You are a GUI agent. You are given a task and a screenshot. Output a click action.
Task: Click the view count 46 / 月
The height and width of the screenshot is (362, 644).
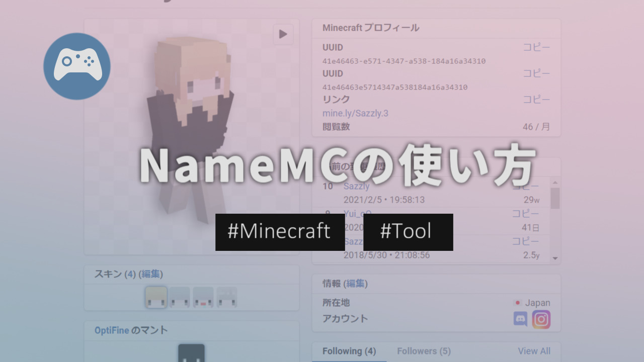pyautogui.click(x=536, y=127)
